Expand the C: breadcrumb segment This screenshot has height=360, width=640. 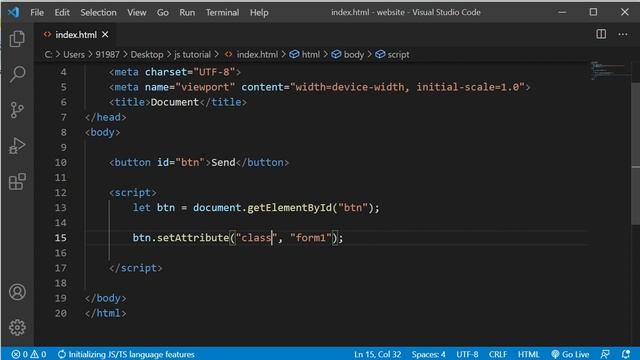[x=48, y=55]
